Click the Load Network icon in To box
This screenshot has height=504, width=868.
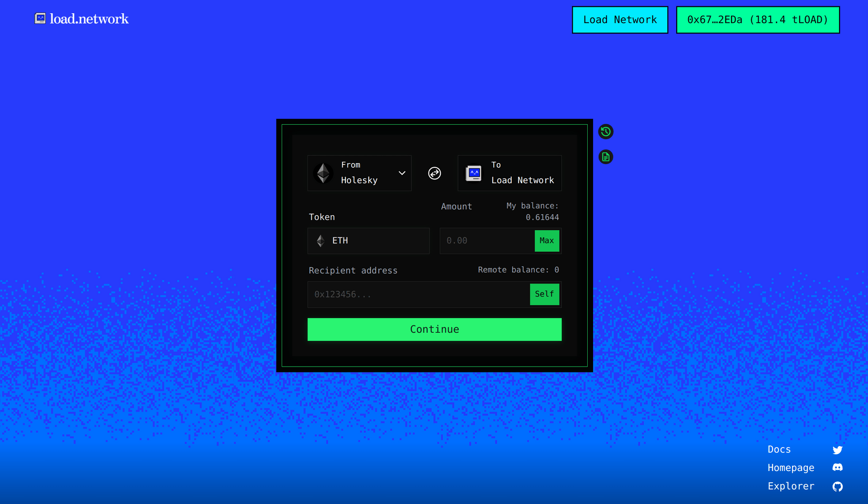pos(473,173)
